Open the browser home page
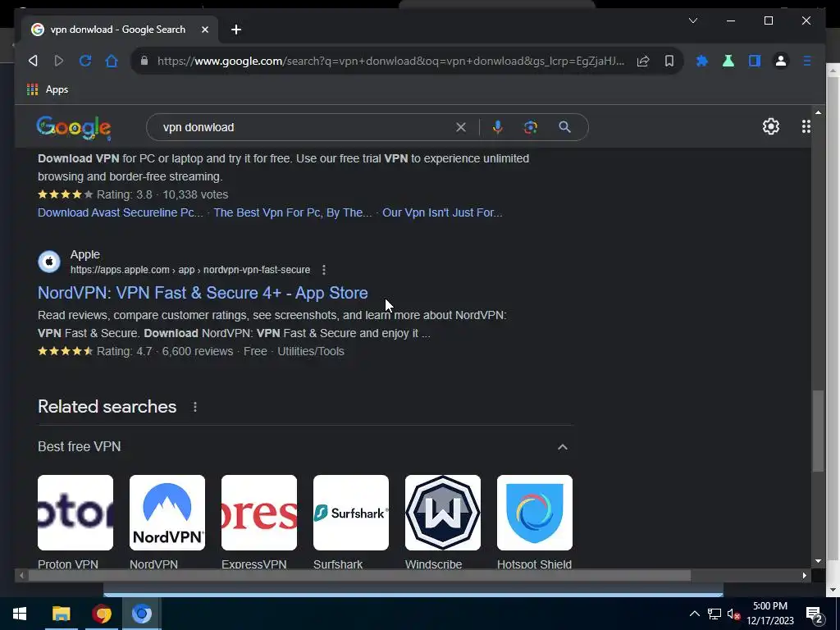Screen dimensions: 840x630 click(112, 61)
